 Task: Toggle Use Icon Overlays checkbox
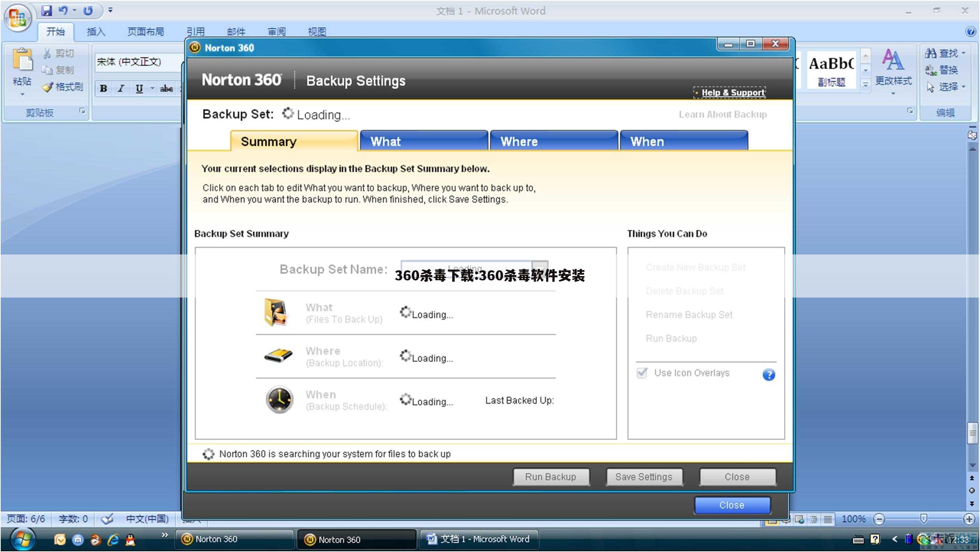click(x=642, y=373)
